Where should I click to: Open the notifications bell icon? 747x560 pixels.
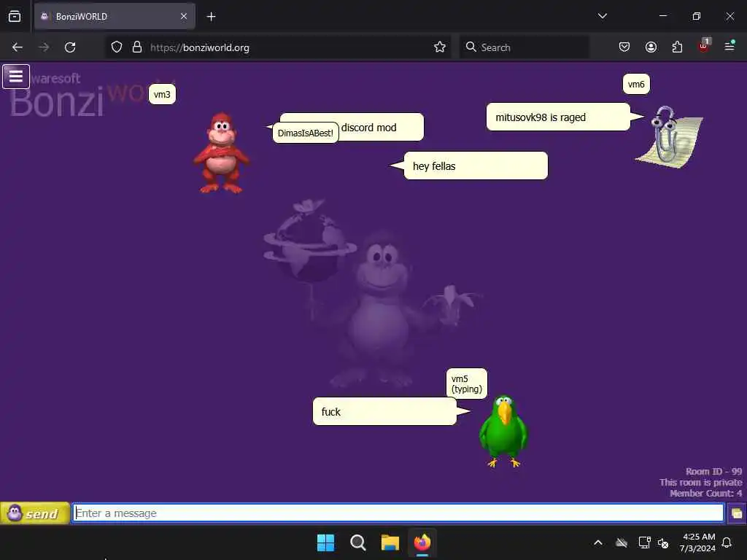(727, 542)
